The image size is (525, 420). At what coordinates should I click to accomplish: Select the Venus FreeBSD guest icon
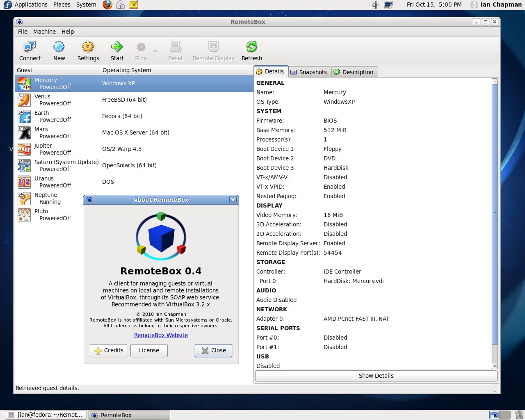pos(24,100)
